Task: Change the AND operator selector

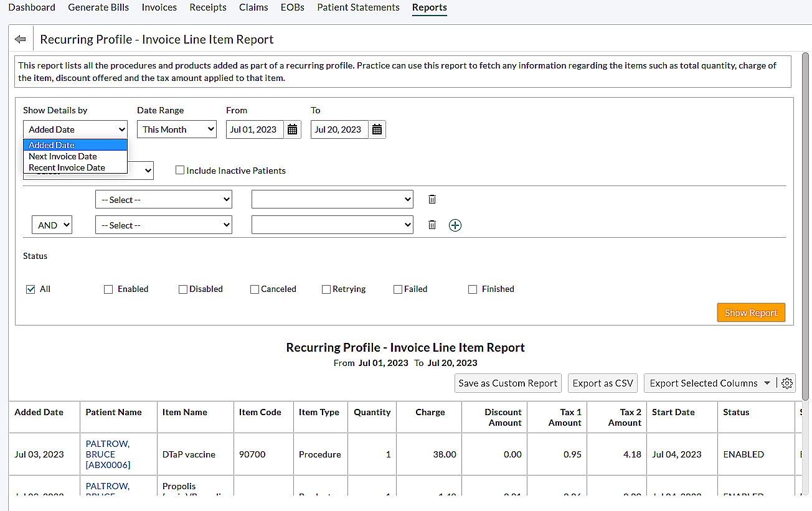Action: [x=52, y=225]
